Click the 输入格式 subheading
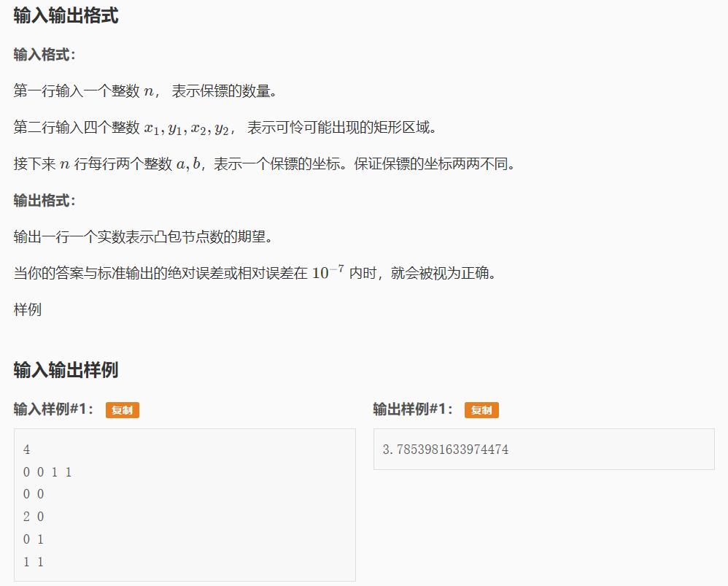The width and height of the screenshot is (728, 586). click(44, 55)
